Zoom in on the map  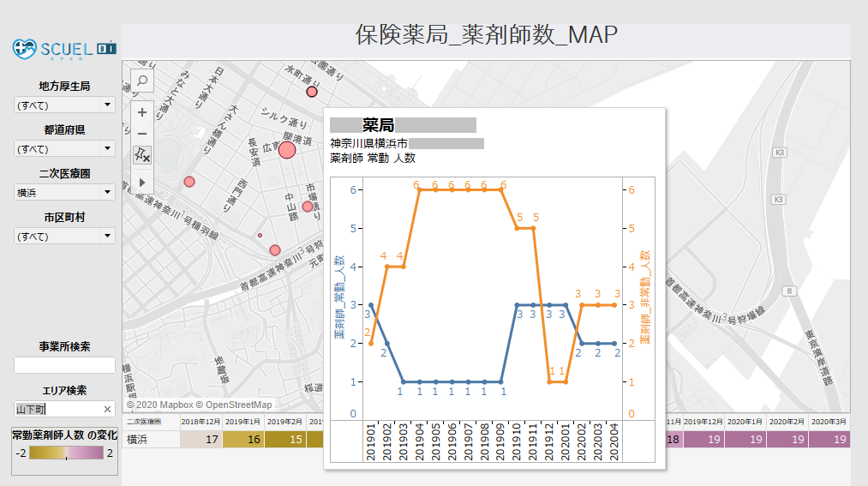click(142, 112)
